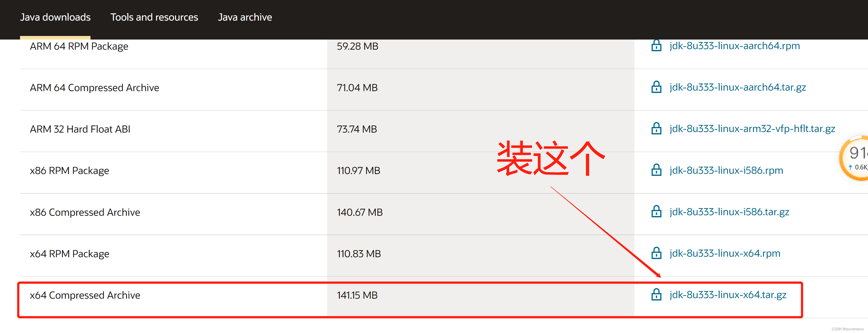Download jdk-8u333-linux-aarch64.rpm
The height and width of the screenshot is (333, 868).
734,46
